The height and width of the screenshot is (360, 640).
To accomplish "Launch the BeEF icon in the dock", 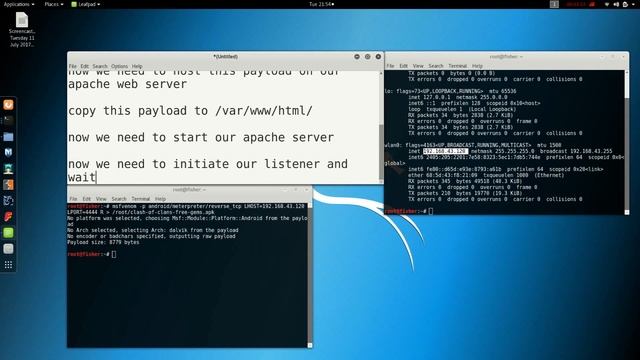I will pos(8,200).
